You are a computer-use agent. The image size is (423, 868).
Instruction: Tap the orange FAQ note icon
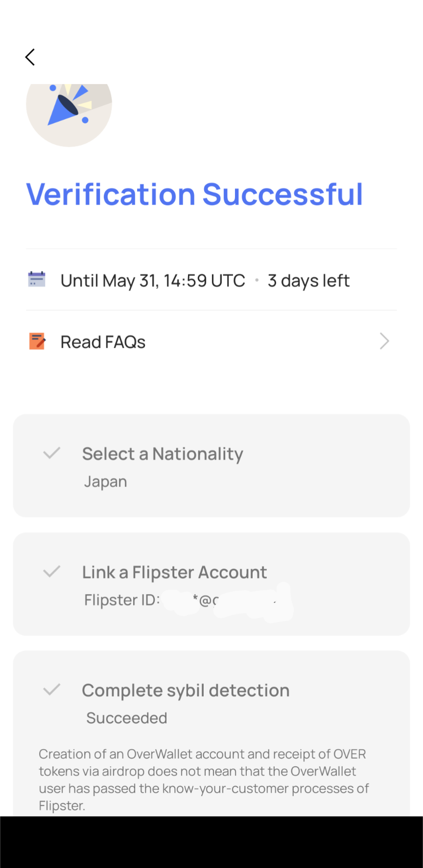37,341
